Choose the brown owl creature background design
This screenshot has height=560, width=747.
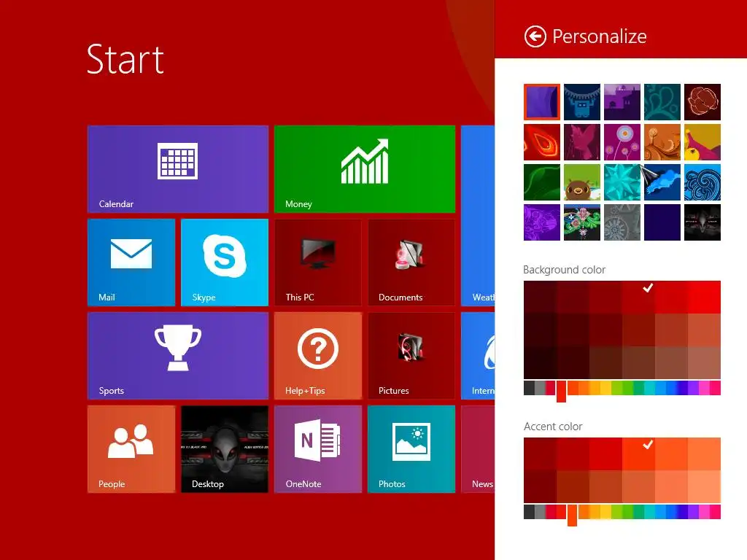(x=582, y=182)
